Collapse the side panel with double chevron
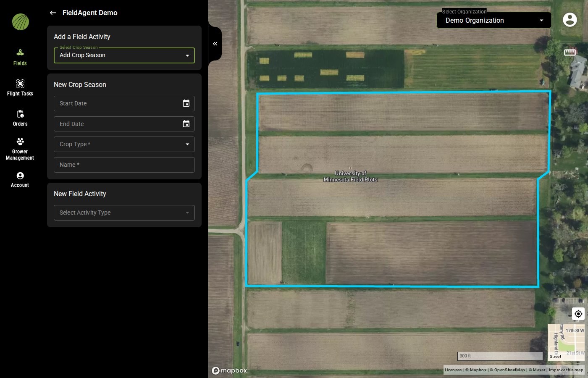 tap(215, 44)
